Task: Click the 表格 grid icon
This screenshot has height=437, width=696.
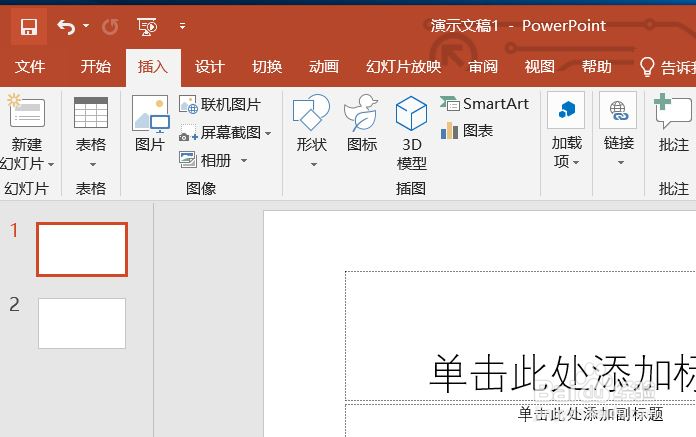Action: [x=91, y=113]
